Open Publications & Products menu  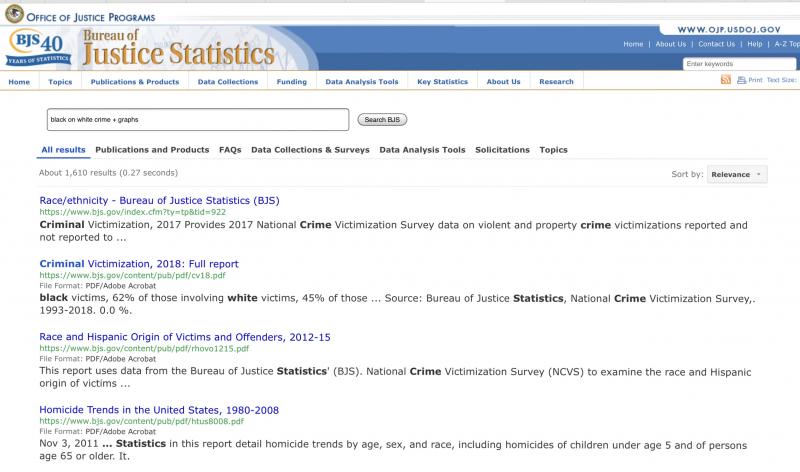[135, 82]
